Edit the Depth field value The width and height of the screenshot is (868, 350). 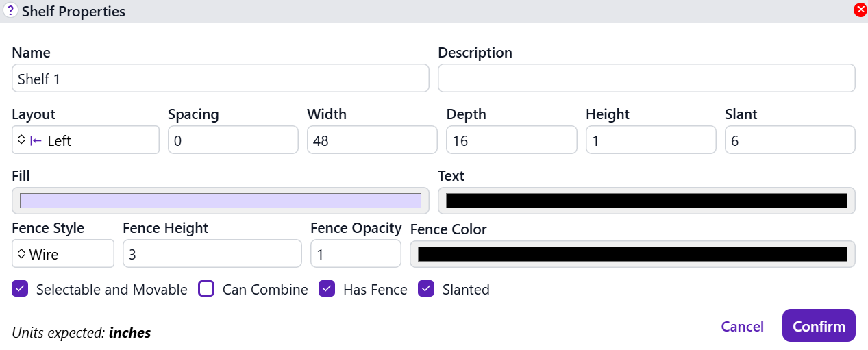[x=511, y=140]
